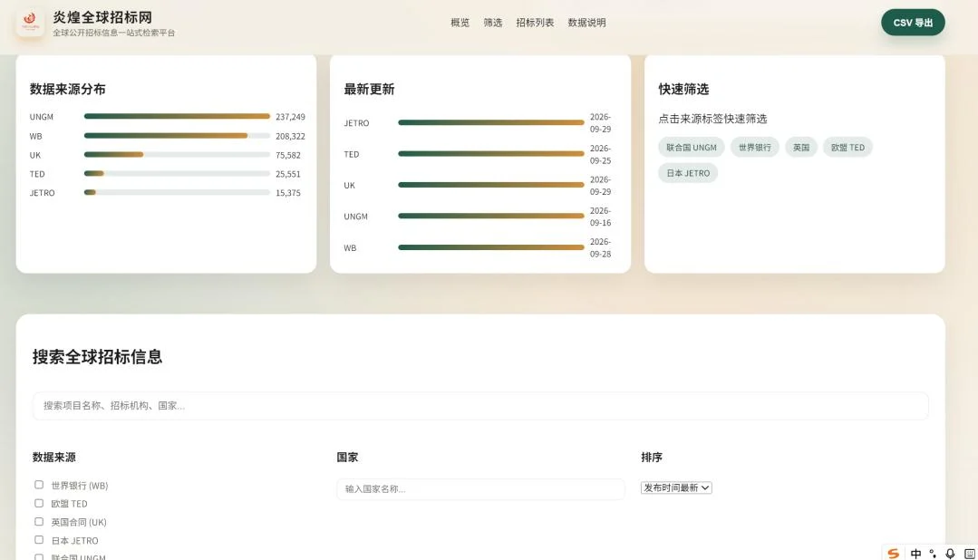Select the 日本 JETRO quick filter tag
978x560 pixels.
click(x=688, y=173)
